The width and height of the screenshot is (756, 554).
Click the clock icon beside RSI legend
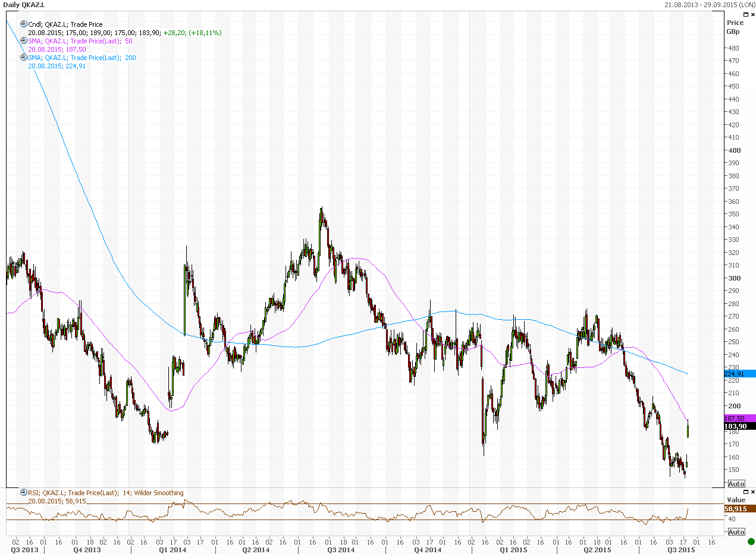(x=24, y=493)
